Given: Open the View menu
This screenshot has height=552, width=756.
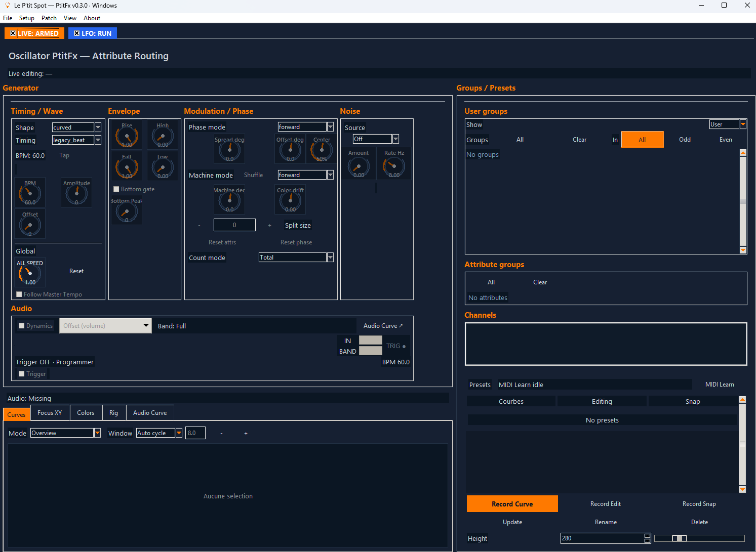Looking at the screenshot, I should pyautogui.click(x=70, y=18).
